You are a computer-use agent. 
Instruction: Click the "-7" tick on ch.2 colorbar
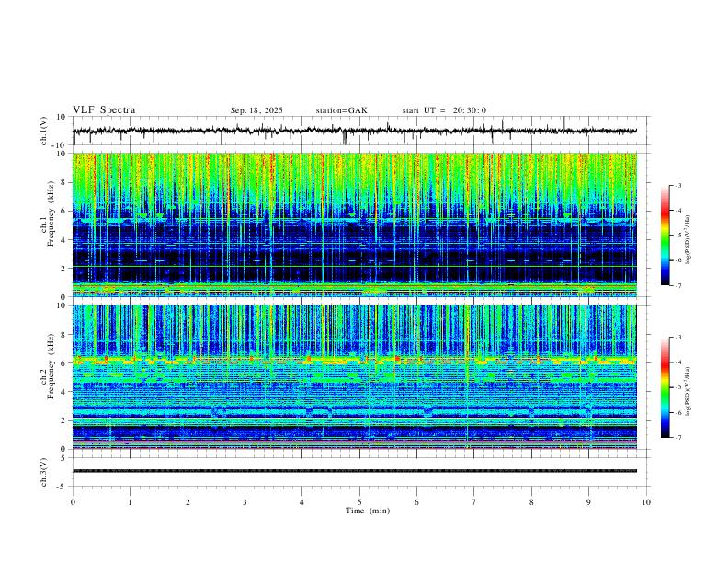(x=678, y=438)
